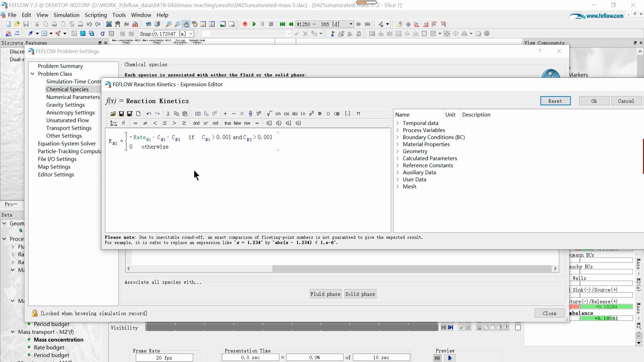Click the open expression file icon
This screenshot has height=362, width=644.
click(113, 114)
